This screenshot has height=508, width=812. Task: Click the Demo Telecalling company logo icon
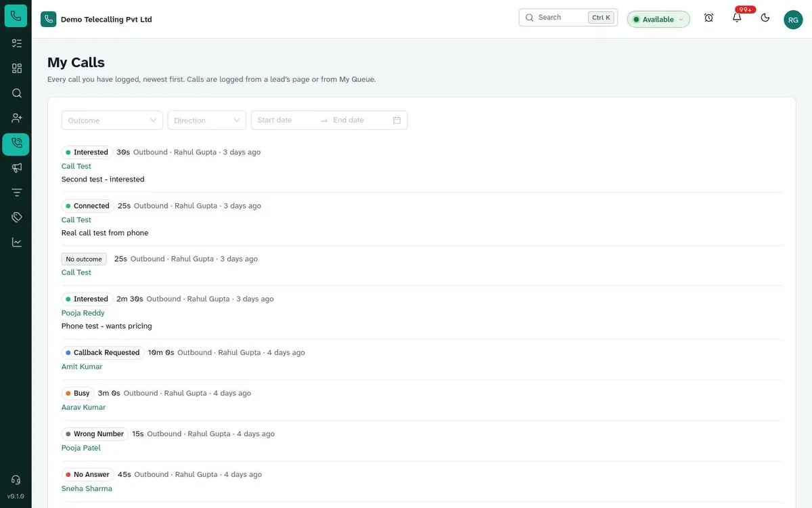click(x=48, y=19)
